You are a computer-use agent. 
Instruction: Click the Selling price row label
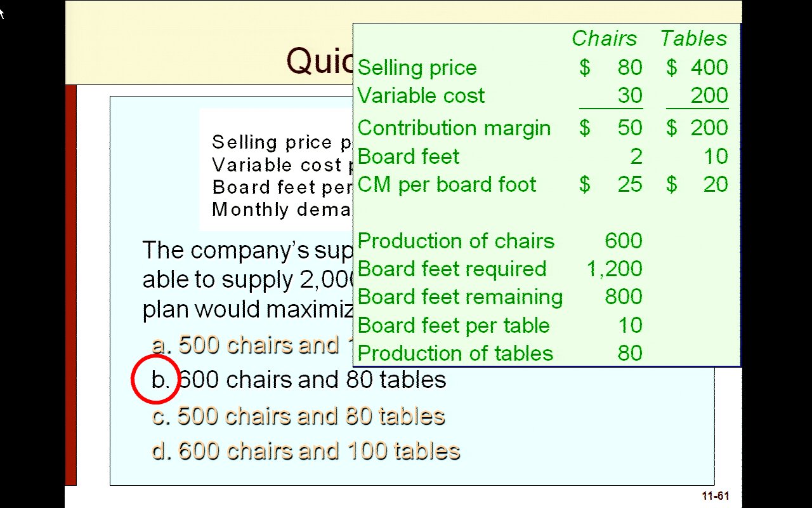pyautogui.click(x=417, y=68)
